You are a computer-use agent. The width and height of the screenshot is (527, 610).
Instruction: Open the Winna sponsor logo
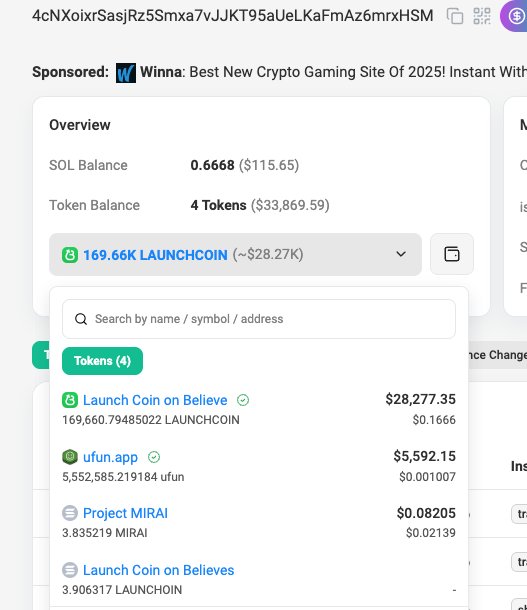click(x=126, y=73)
